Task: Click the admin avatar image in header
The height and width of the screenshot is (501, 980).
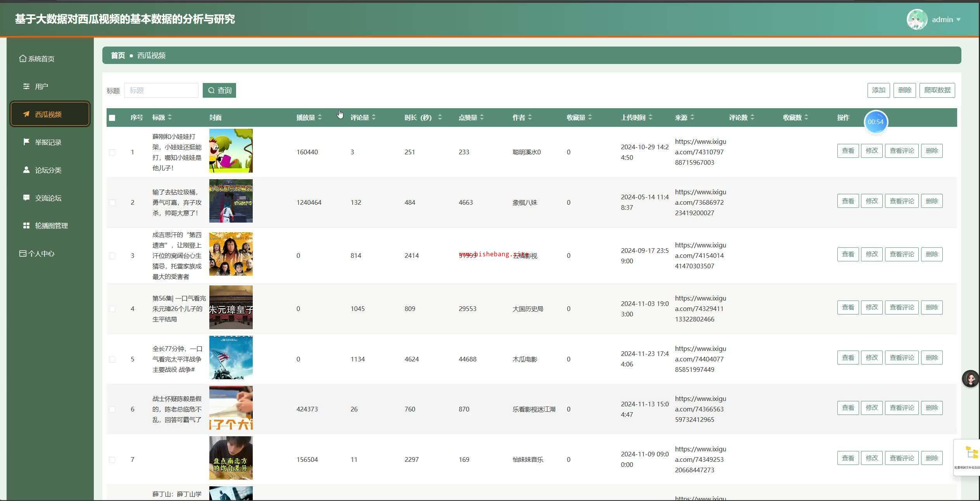Action: (917, 19)
